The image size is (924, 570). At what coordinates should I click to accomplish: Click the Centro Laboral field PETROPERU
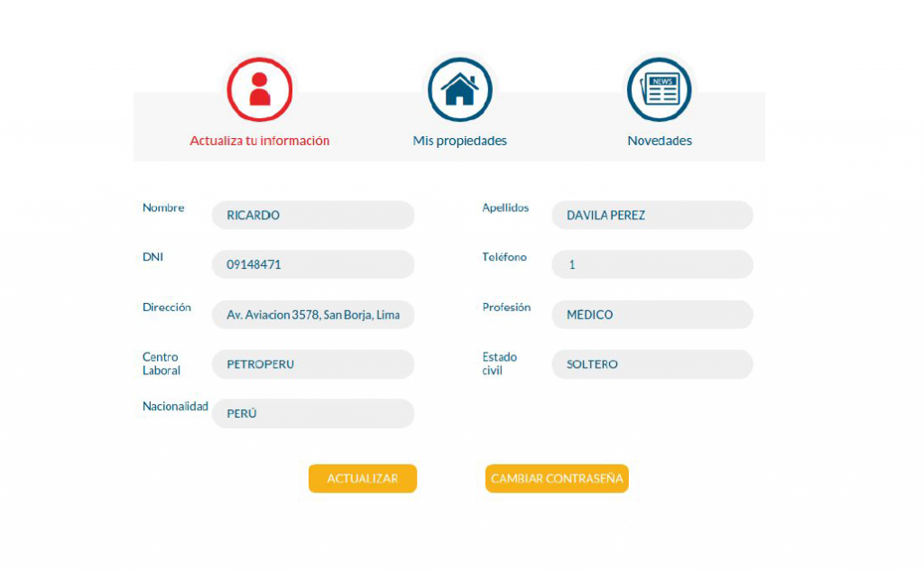click(313, 363)
